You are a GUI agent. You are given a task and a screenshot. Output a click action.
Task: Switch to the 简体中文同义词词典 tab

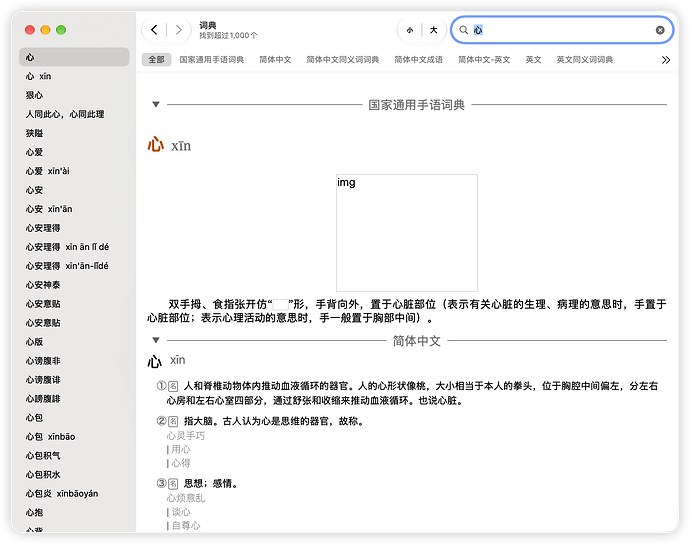click(x=343, y=59)
